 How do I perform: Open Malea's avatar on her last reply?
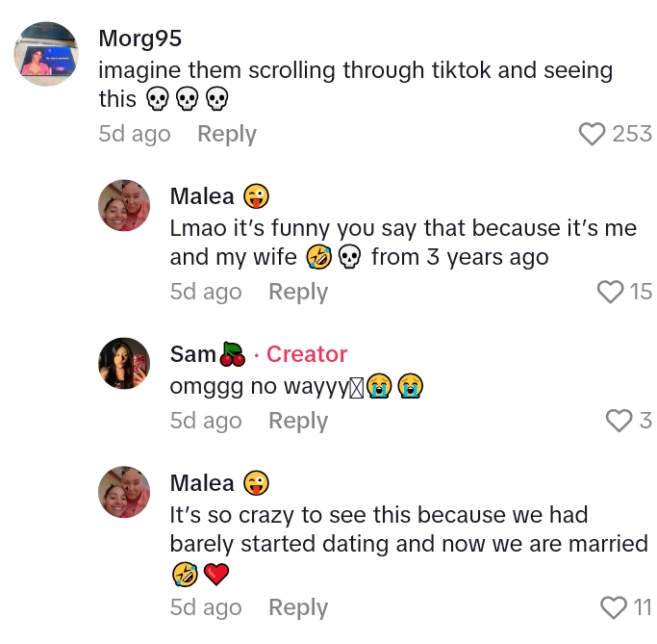(125, 492)
